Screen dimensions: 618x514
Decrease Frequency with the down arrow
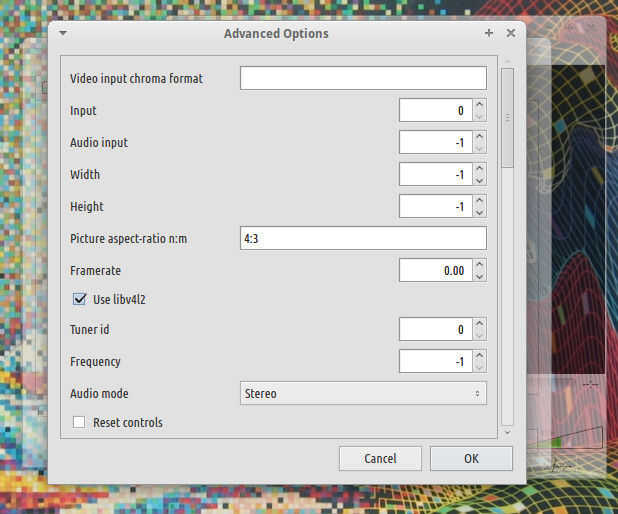coord(479,367)
